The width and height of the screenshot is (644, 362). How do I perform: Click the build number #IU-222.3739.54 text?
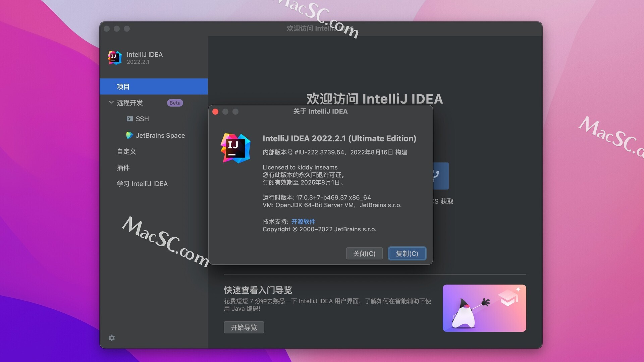[319, 152]
